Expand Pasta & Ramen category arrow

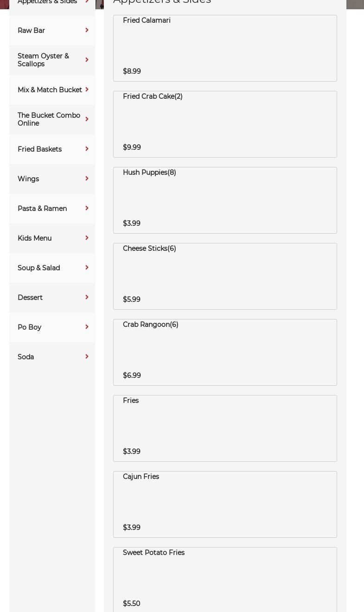click(x=87, y=209)
